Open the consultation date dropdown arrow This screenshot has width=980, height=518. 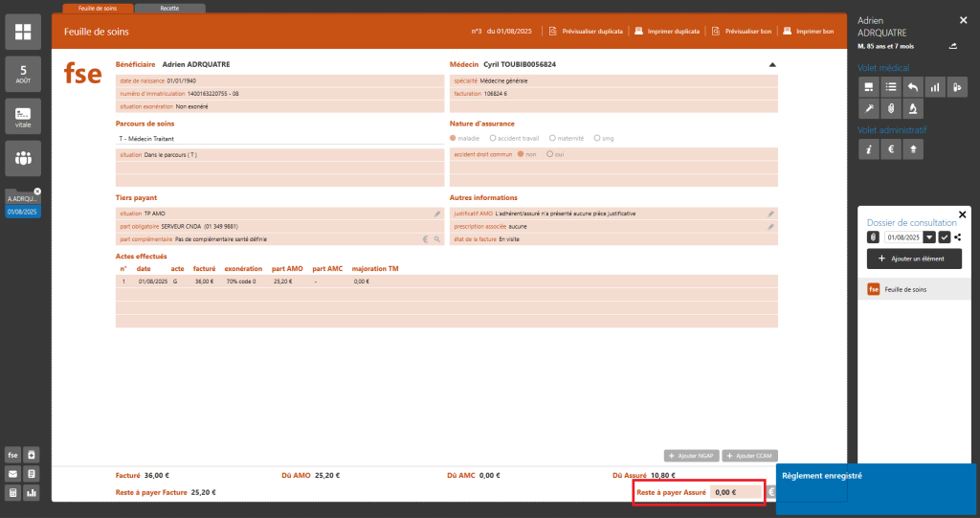pyautogui.click(x=928, y=236)
